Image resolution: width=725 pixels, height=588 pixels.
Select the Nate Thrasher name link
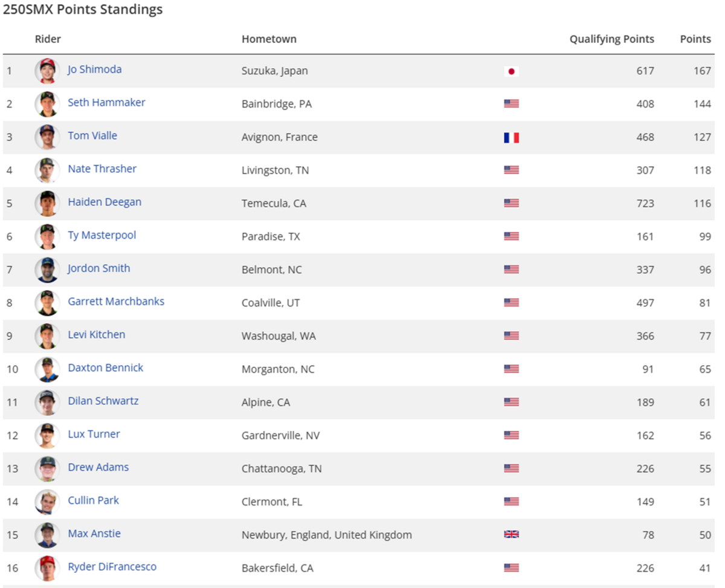pyautogui.click(x=102, y=169)
